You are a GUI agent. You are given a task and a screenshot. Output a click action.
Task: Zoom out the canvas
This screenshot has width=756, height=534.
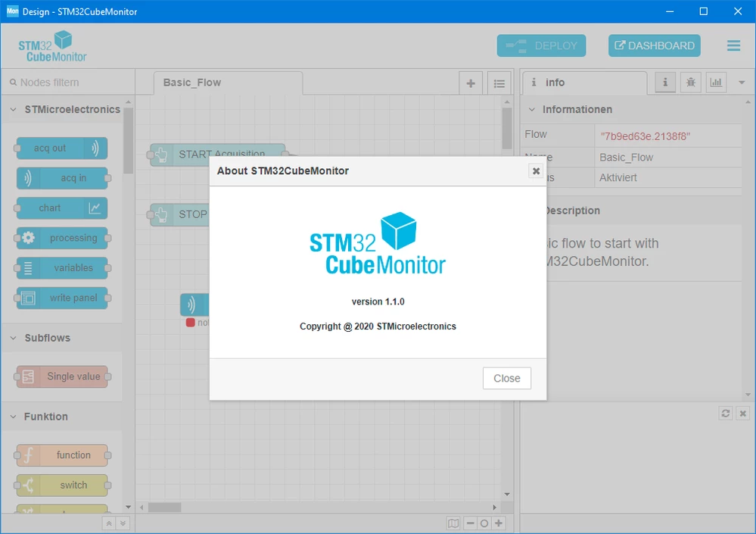(x=470, y=523)
